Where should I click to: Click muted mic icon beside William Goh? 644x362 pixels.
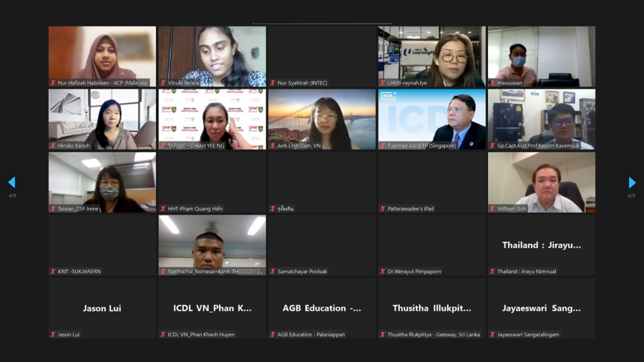[x=492, y=209]
